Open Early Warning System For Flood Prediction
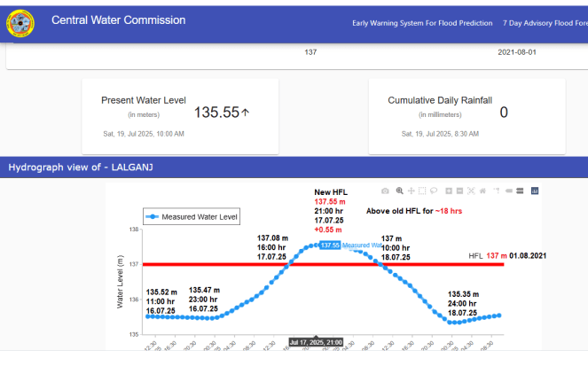 click(x=422, y=22)
